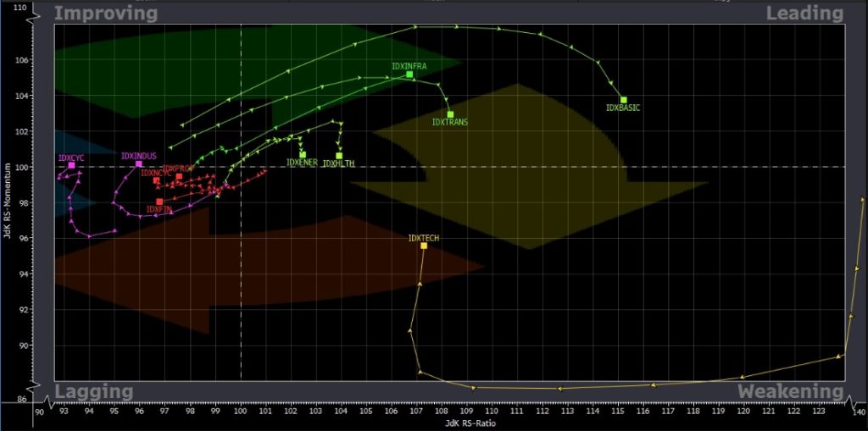Click the 100 tick on RS-Ratio axis

241,412
